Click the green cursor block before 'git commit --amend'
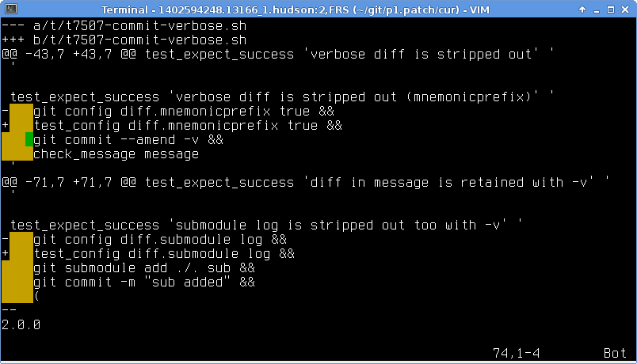This screenshot has height=364, width=637. tap(29, 139)
